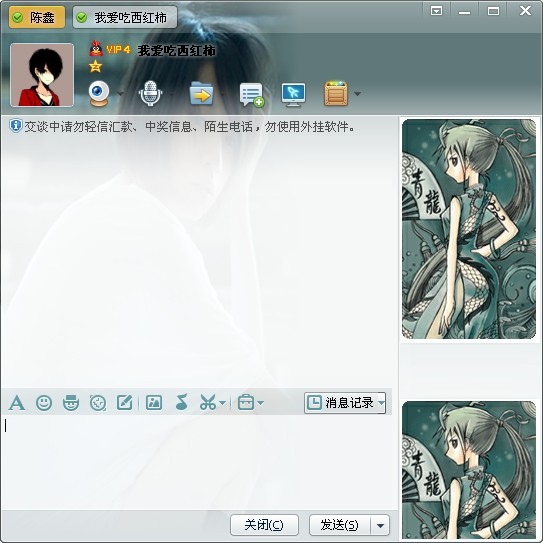Open remote desktop with the monitor icon
543x543 pixels.
[x=293, y=94]
